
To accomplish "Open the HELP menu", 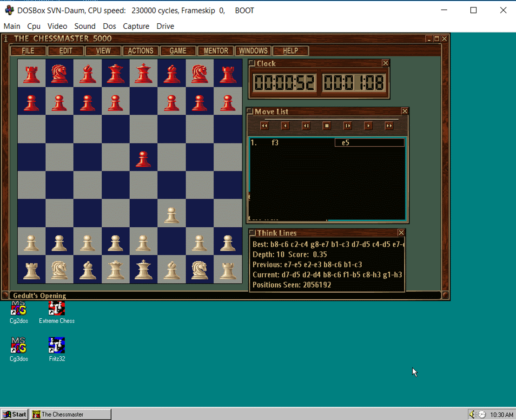I will 291,51.
